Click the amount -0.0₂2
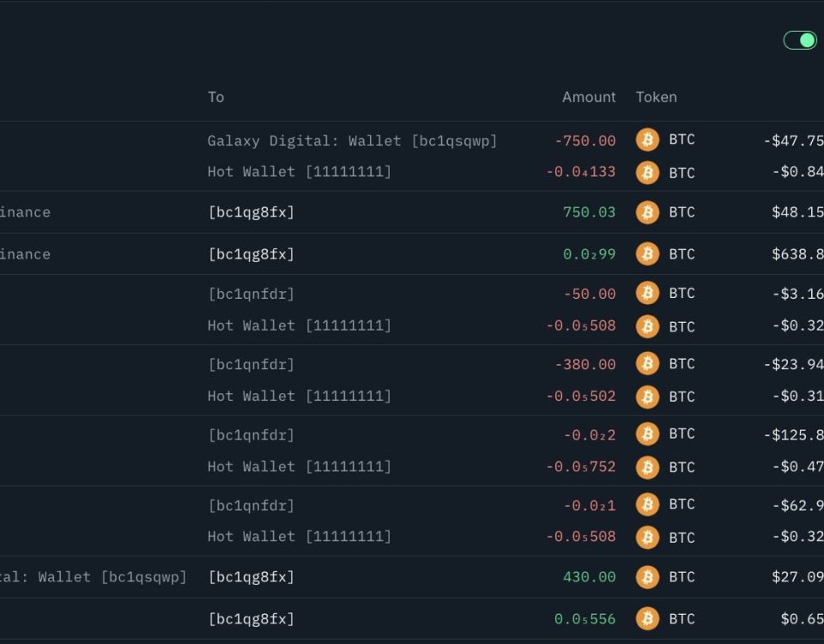The image size is (824, 644). coord(589,435)
